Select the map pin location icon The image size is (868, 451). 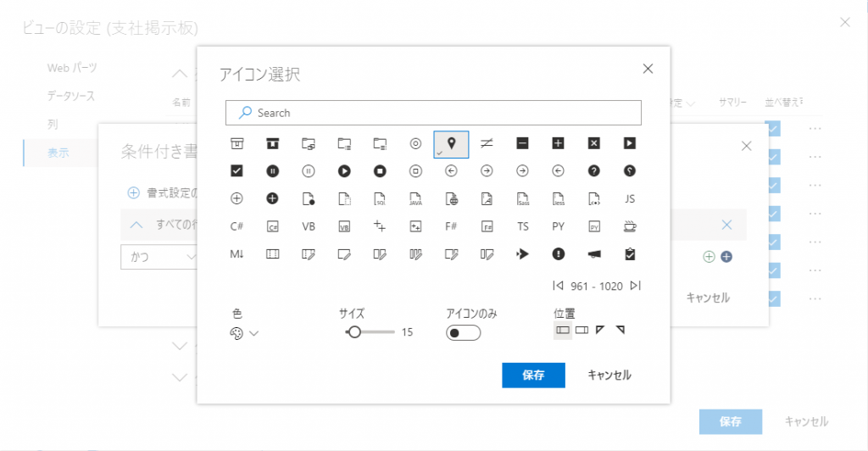[451, 144]
